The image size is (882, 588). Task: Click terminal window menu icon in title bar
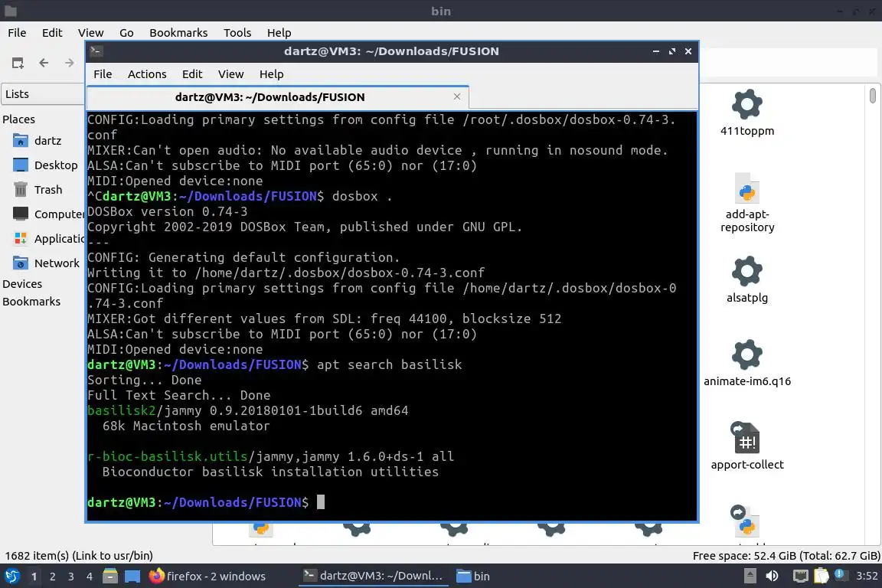click(96, 51)
